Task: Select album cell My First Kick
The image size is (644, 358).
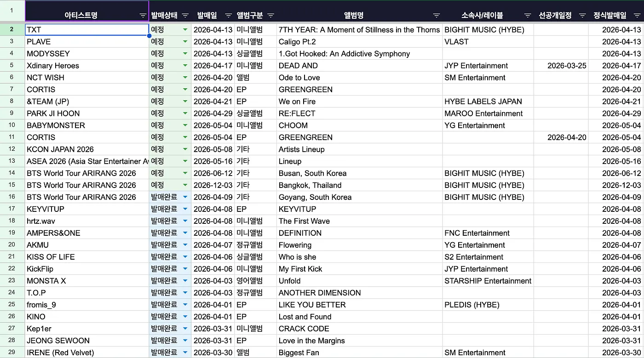Action: [359, 269]
